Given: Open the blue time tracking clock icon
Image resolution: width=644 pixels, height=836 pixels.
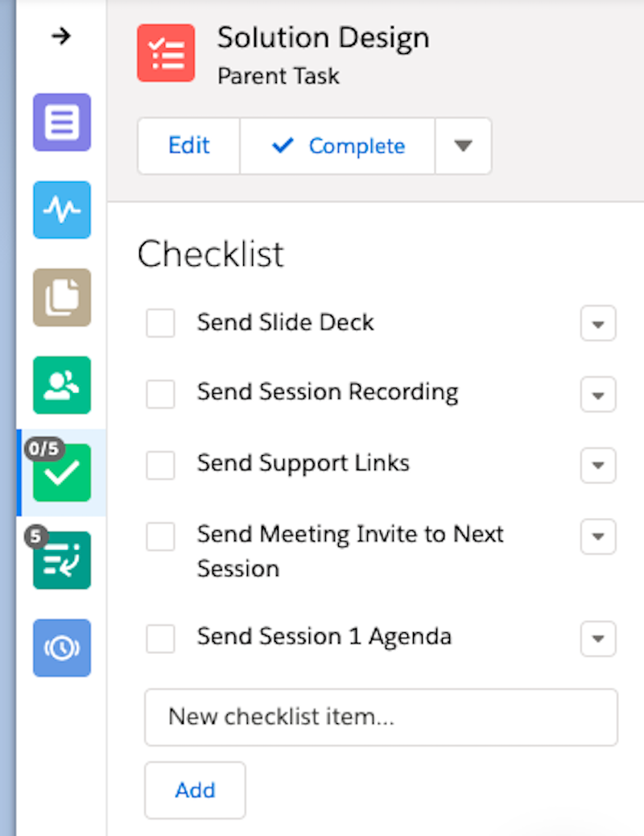Looking at the screenshot, I should click(x=62, y=648).
